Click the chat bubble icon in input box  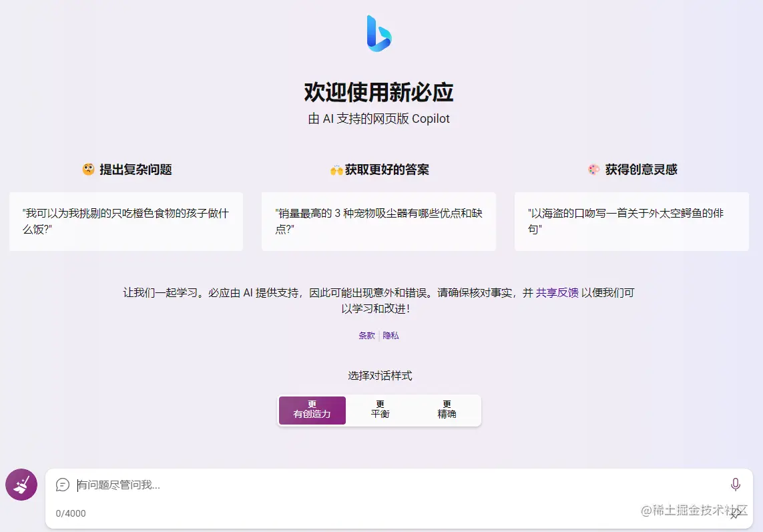click(63, 485)
